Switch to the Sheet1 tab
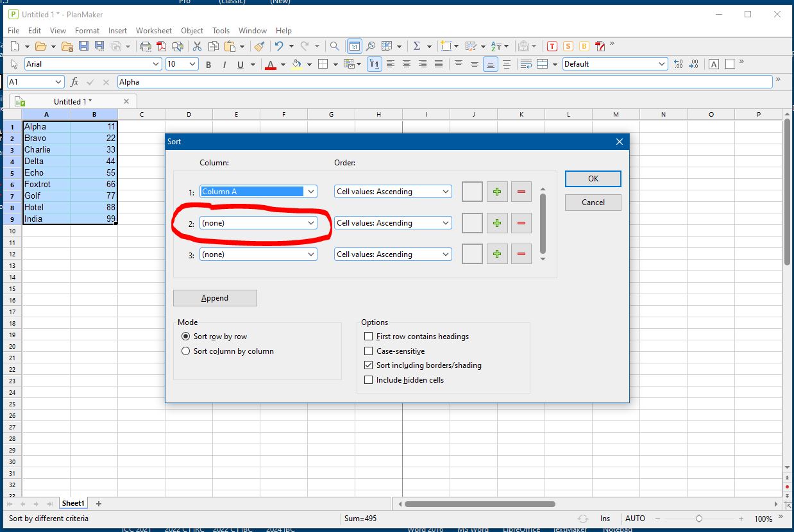Image resolution: width=794 pixels, height=532 pixels. point(72,504)
